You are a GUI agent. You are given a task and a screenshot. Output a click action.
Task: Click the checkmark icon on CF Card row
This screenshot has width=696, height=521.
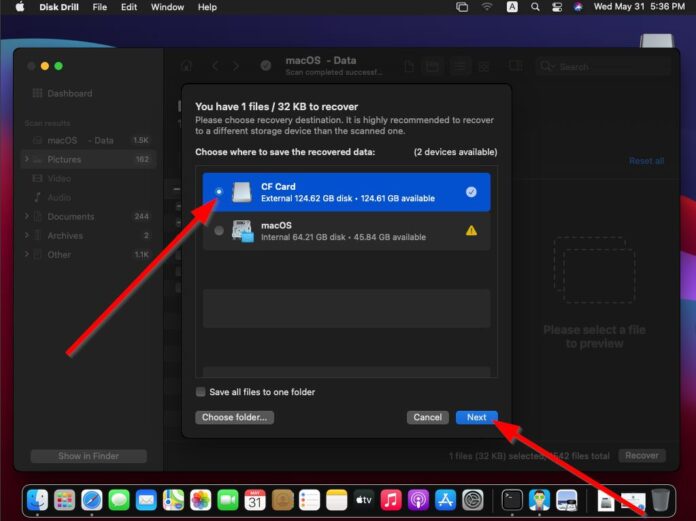click(471, 192)
